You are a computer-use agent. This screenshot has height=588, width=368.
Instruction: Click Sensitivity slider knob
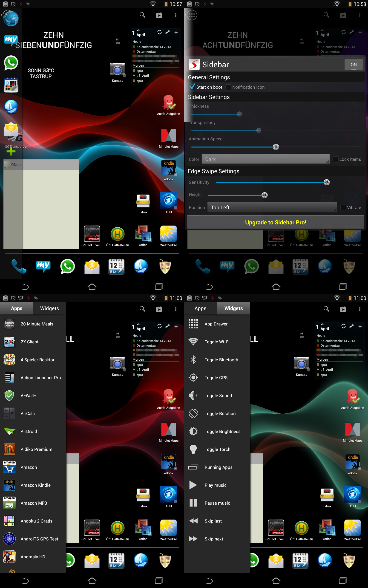[327, 182]
